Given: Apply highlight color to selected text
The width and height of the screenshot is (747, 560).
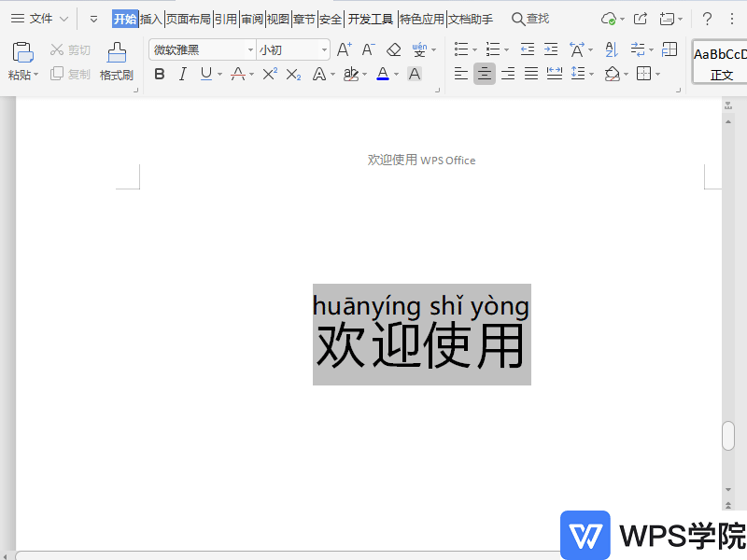Looking at the screenshot, I should pos(351,74).
